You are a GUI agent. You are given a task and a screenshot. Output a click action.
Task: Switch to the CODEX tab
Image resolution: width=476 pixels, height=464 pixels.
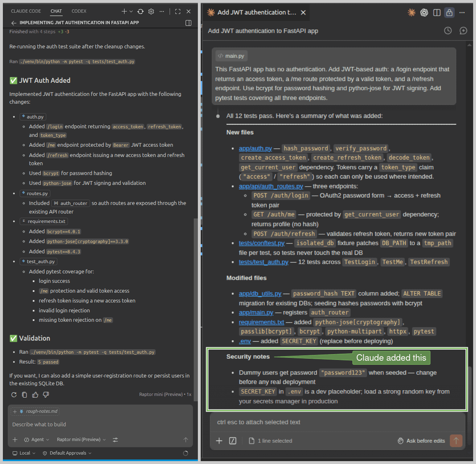(x=79, y=11)
